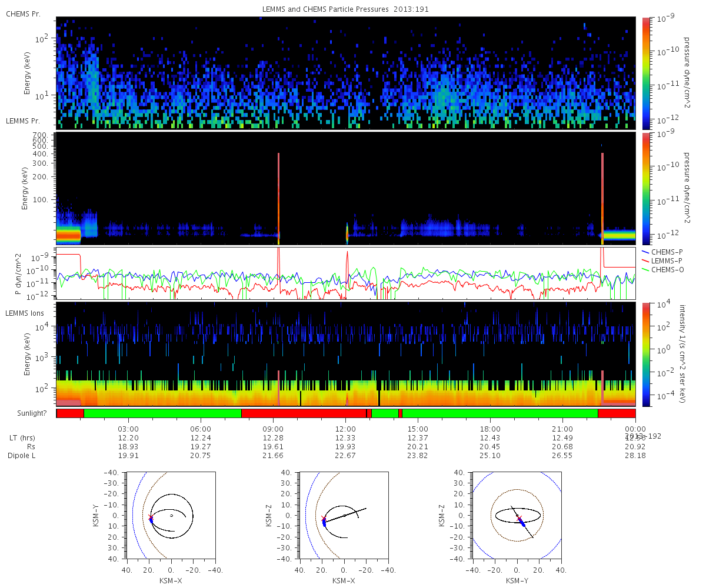Click the 06:00 time tick label
The height and width of the screenshot is (588, 706).
201,429
